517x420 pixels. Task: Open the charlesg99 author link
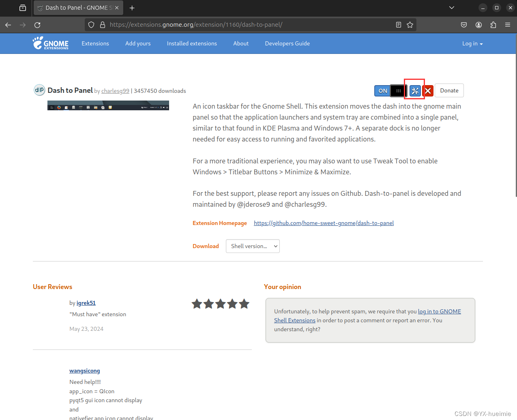coord(115,91)
